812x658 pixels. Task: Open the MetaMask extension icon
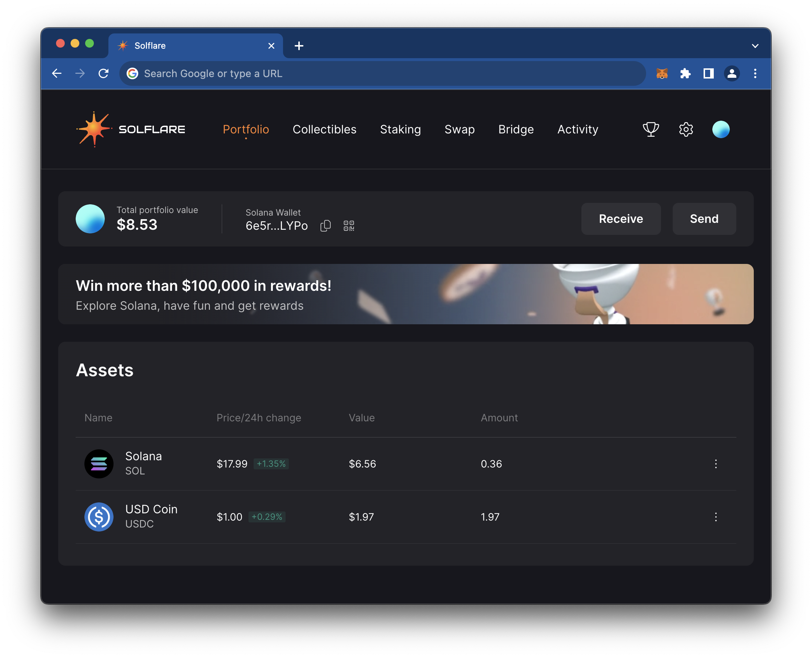click(x=662, y=73)
